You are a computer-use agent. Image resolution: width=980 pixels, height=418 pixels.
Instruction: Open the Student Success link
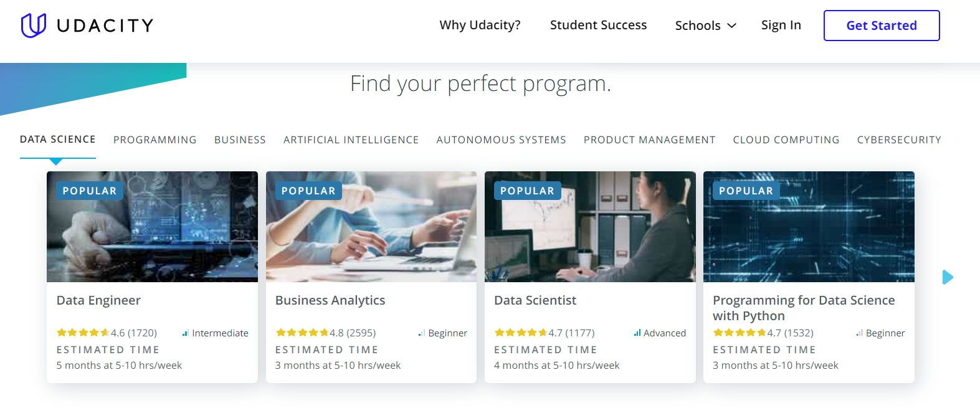coord(598,25)
